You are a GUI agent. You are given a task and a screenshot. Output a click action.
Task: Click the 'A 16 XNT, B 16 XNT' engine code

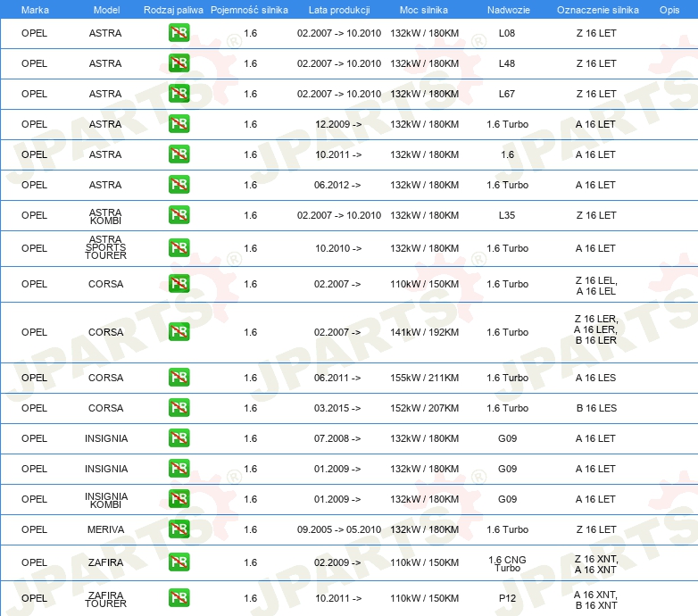pyautogui.click(x=595, y=600)
